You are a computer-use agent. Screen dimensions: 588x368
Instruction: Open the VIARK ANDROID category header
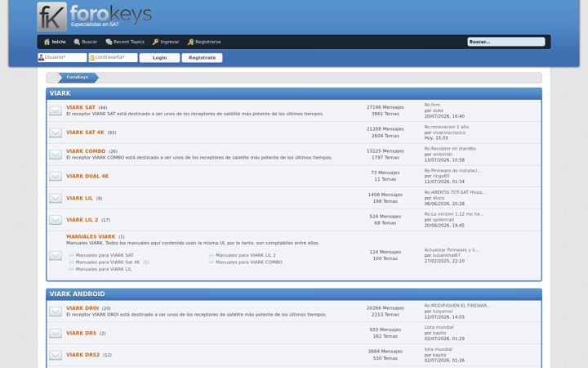coord(78,294)
